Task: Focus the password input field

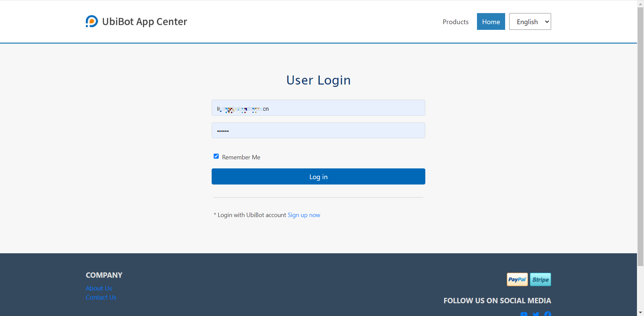Action: 318,130
